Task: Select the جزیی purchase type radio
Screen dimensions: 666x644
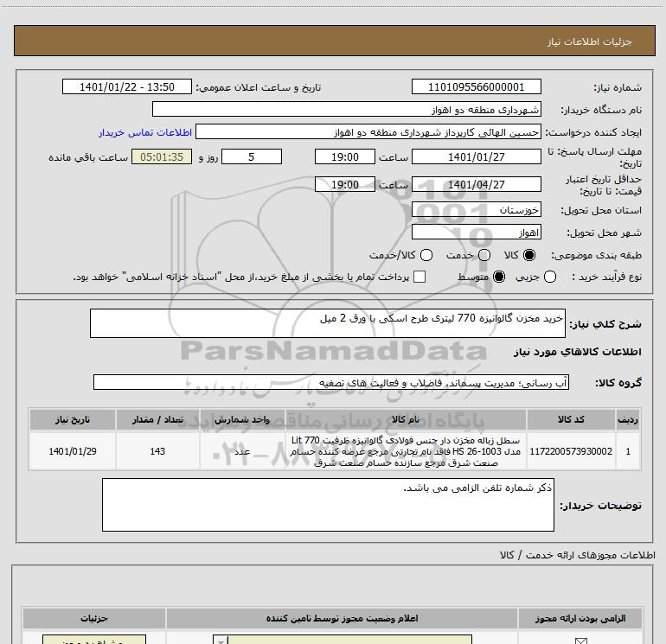Action: point(549,277)
